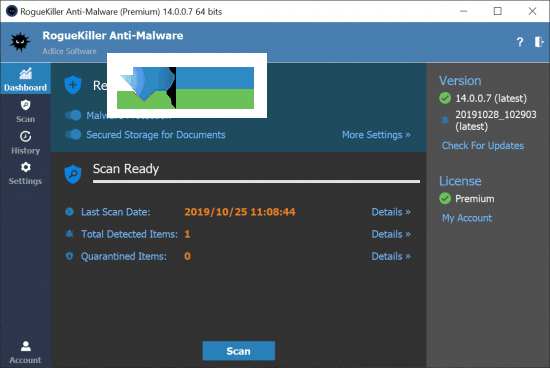This screenshot has height=368, width=550.
Task: Click the Check For Updates link
Action: click(x=483, y=146)
